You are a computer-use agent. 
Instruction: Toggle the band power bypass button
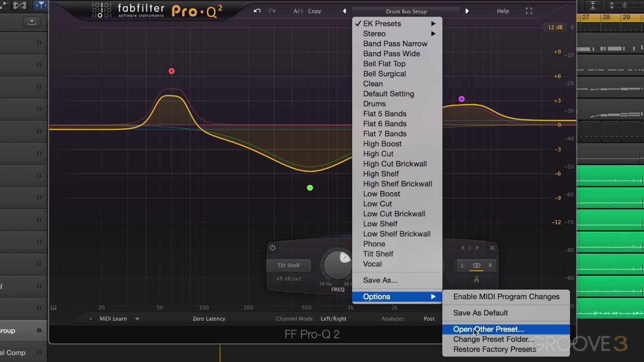tap(273, 247)
